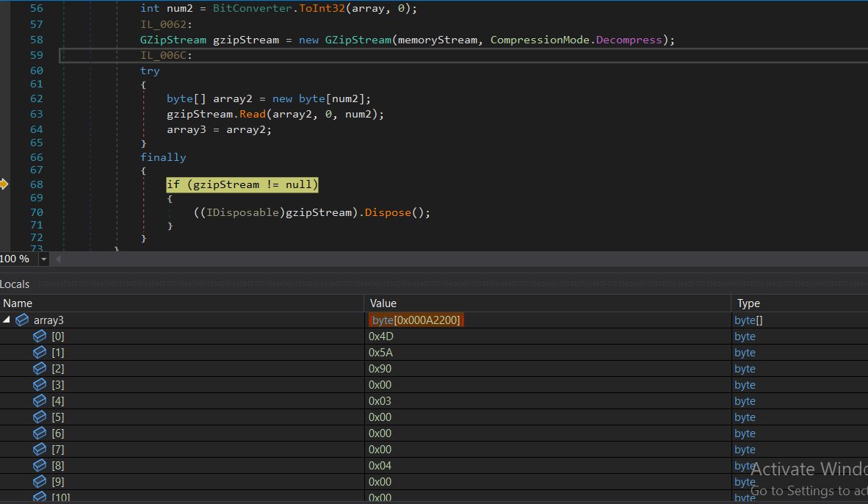Click the icon beside element [6]

click(40, 433)
